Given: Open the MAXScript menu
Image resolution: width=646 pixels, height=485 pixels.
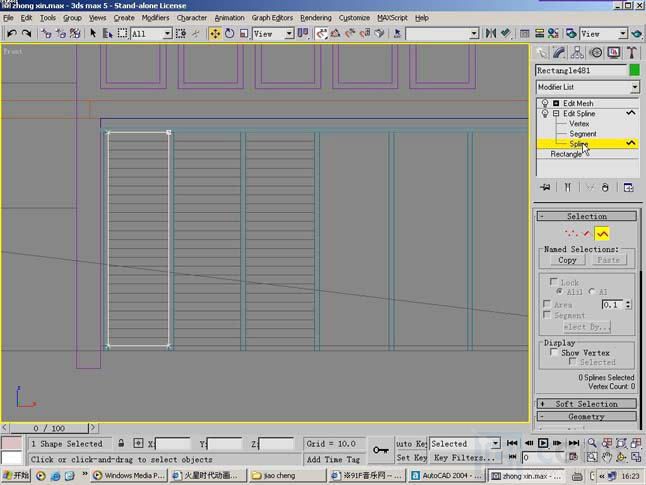Looking at the screenshot, I should (x=392, y=18).
